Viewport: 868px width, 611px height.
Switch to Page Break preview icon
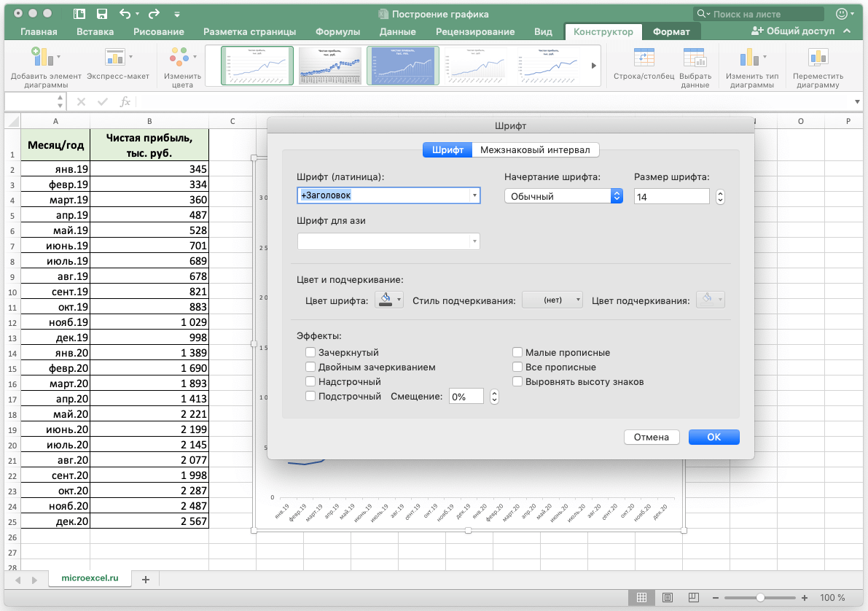click(693, 598)
